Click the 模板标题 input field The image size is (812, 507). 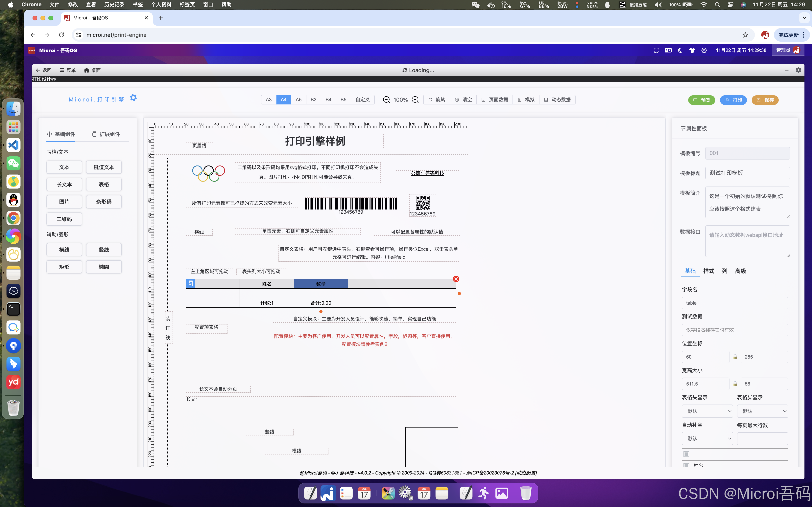point(747,173)
